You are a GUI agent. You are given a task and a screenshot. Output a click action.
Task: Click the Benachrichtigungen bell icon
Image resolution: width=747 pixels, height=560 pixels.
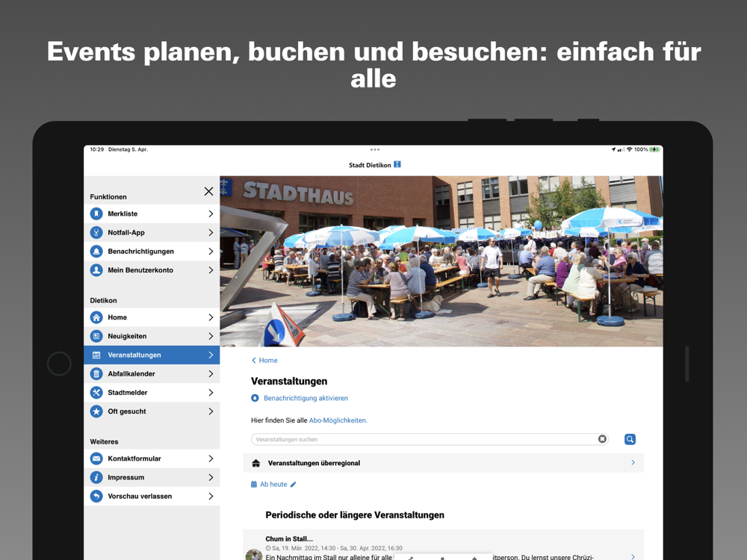(96, 252)
